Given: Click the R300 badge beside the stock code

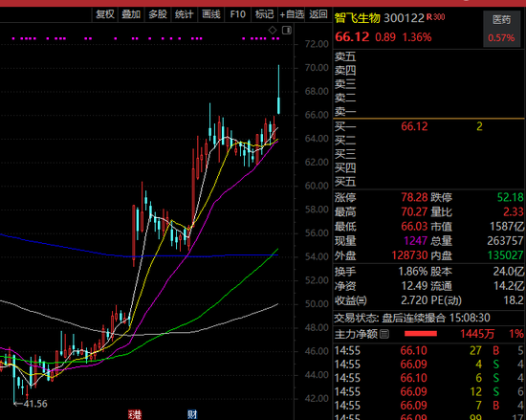Looking at the screenshot, I should (435, 17).
